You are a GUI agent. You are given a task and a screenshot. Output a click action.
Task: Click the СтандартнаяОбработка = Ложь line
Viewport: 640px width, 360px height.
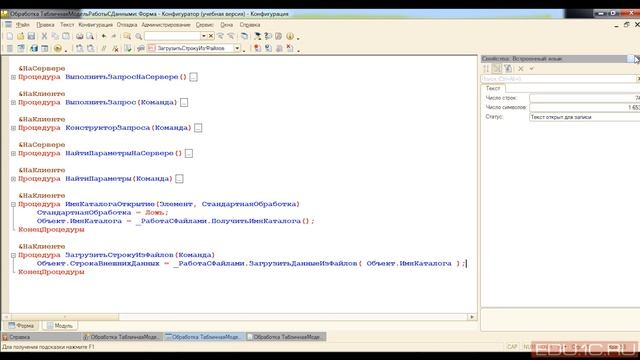click(102, 213)
